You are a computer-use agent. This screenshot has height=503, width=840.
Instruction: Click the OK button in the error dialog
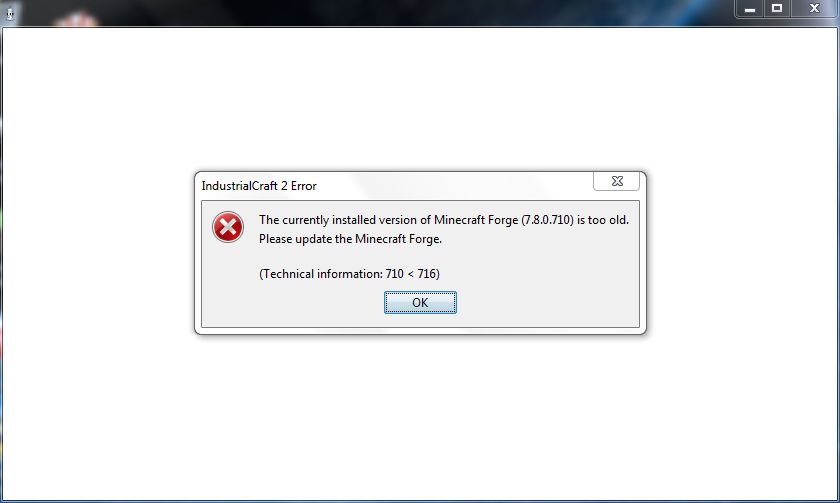420,303
